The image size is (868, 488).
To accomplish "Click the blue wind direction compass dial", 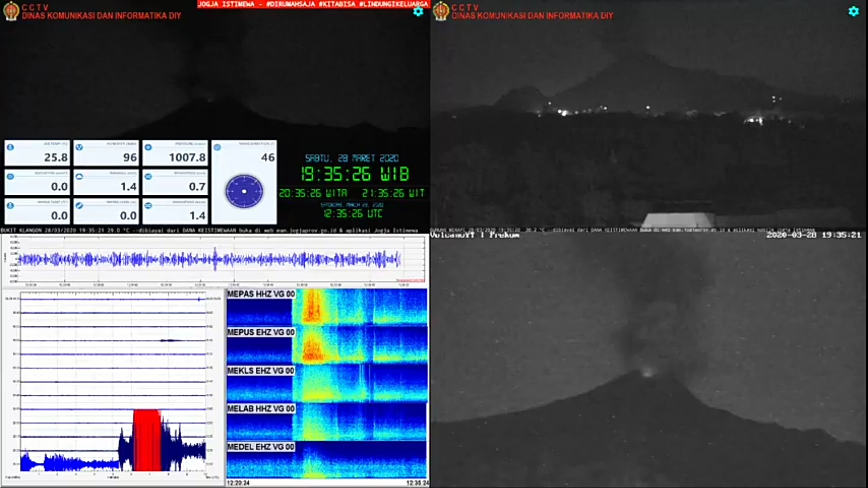I will pyautogui.click(x=244, y=192).
